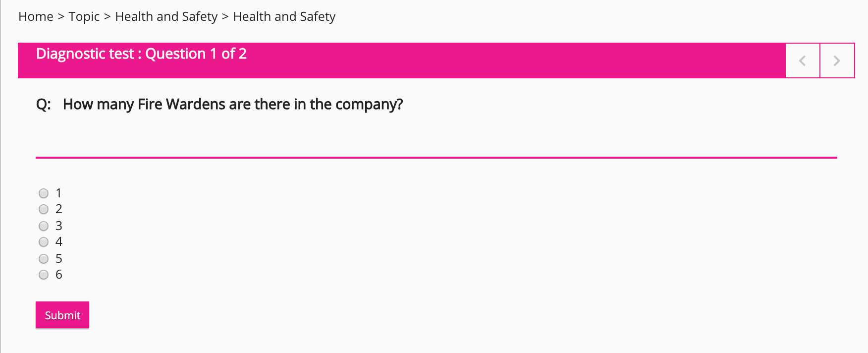This screenshot has width=868, height=353.
Task: Navigate to the Topic breadcrumb
Action: pos(84,16)
